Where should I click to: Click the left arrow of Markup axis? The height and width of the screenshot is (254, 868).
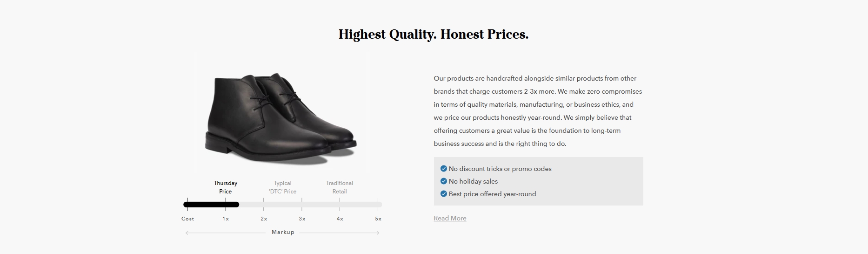pyautogui.click(x=187, y=233)
